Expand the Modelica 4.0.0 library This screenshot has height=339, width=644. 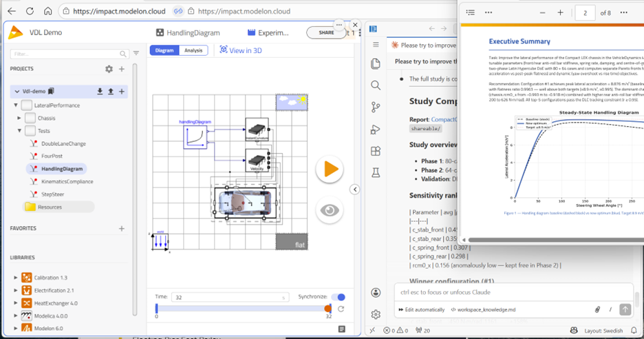pos(16,316)
